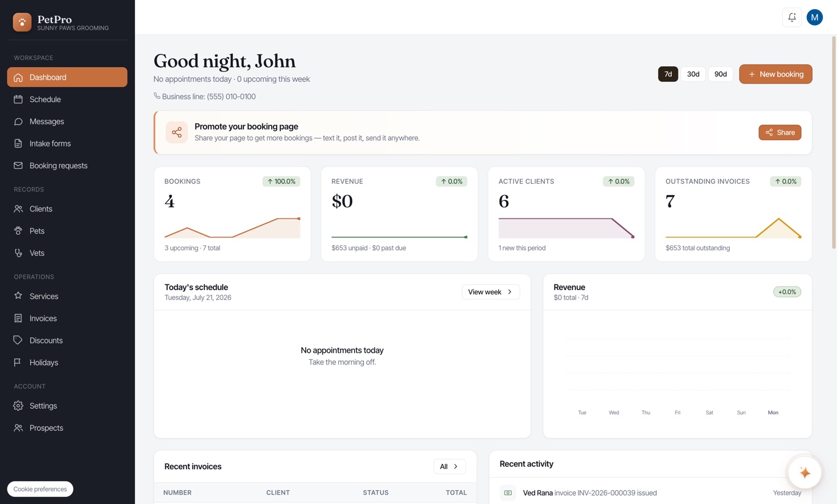The width and height of the screenshot is (837, 504).
Task: Click '$653 total outstanding' text
Action: (x=697, y=248)
